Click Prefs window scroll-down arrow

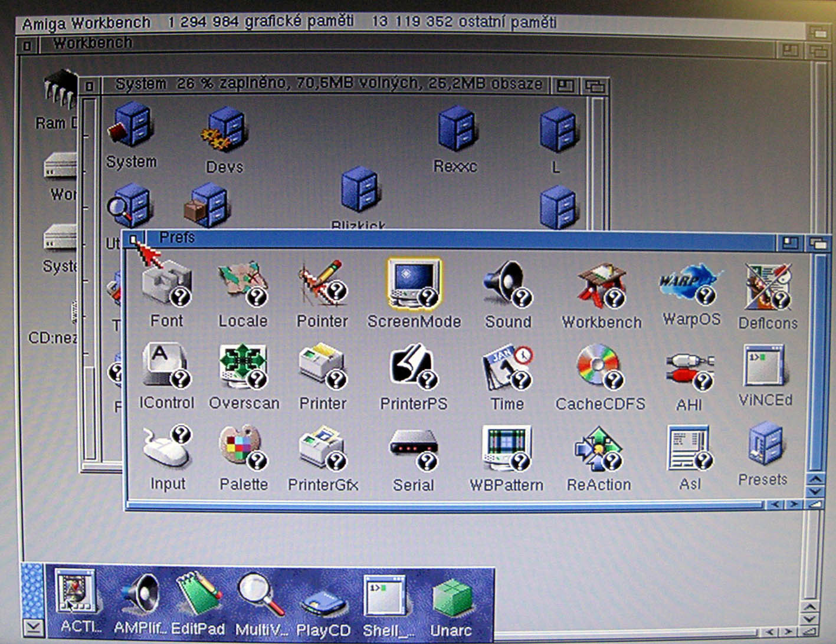click(815, 491)
